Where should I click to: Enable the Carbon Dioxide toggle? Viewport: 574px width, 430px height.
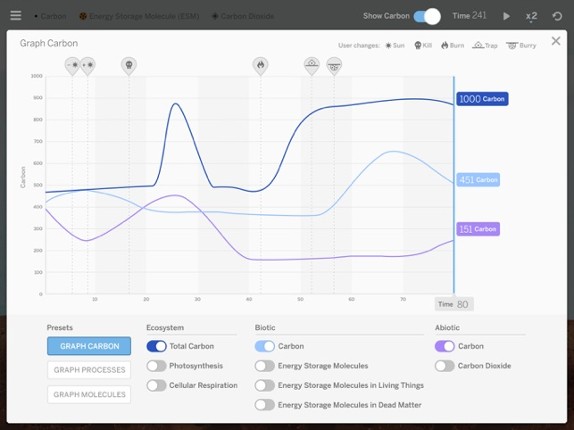pyautogui.click(x=445, y=366)
